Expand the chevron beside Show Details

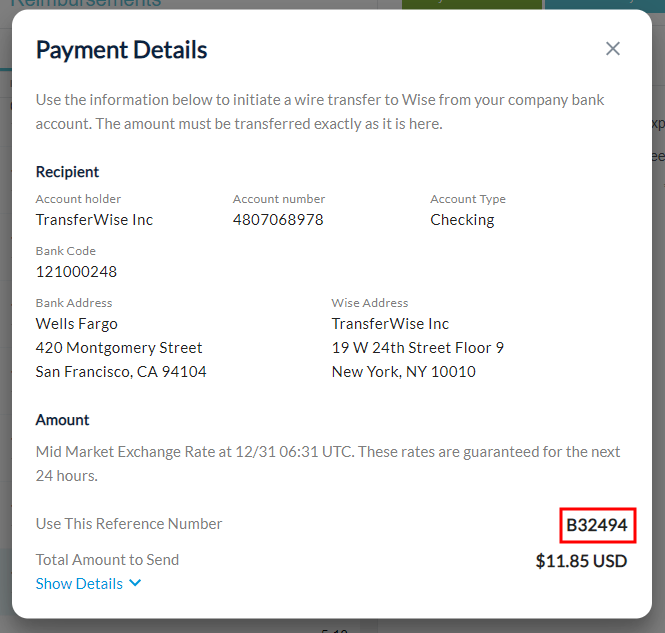click(x=136, y=583)
